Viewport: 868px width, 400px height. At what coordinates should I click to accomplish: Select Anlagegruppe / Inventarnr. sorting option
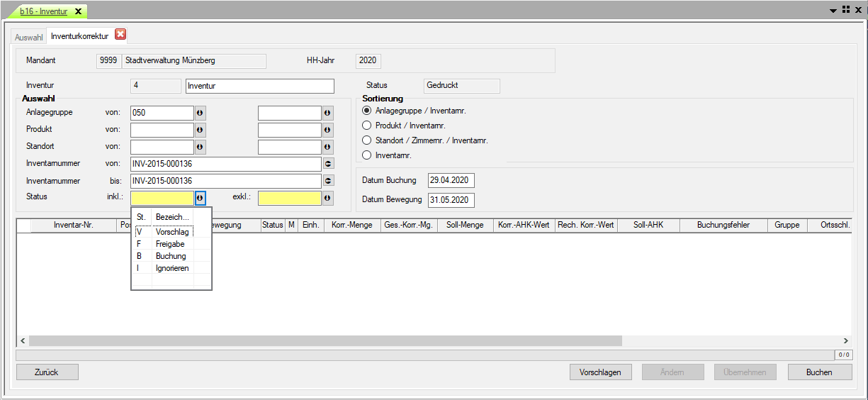(x=367, y=111)
